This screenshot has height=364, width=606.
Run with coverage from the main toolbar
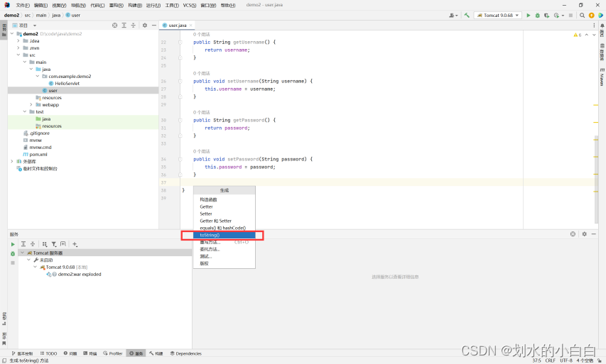(x=546, y=16)
